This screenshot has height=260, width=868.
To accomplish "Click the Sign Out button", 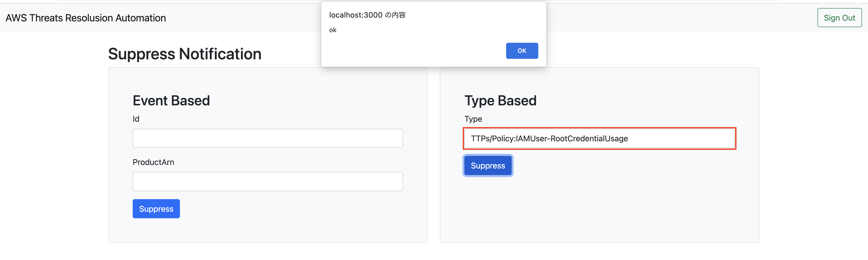I will tap(839, 18).
